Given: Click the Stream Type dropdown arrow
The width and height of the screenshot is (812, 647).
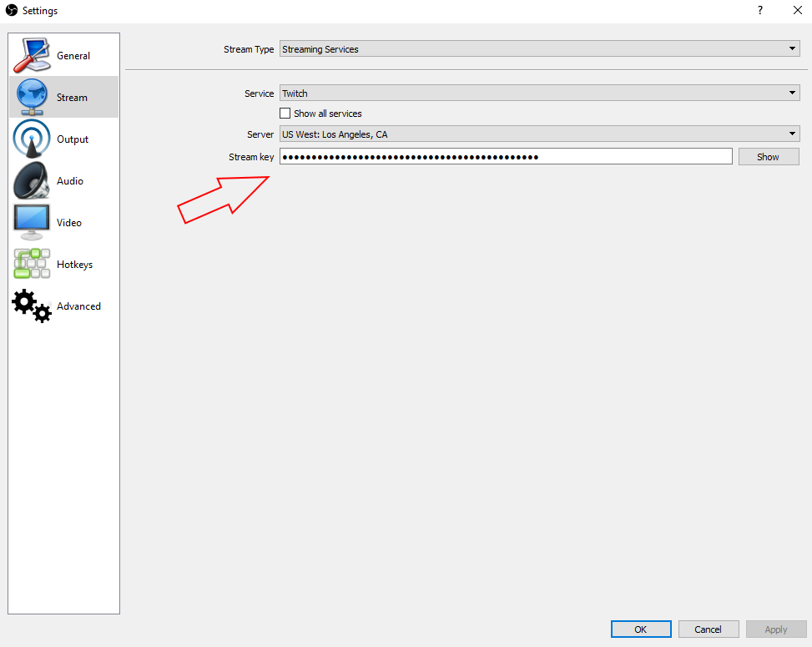Looking at the screenshot, I should pyautogui.click(x=792, y=48).
